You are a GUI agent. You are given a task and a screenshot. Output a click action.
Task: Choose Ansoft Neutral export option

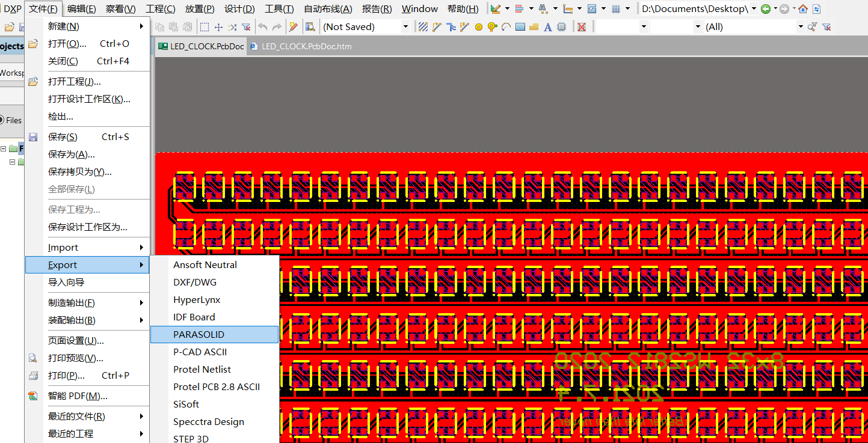tap(215, 264)
